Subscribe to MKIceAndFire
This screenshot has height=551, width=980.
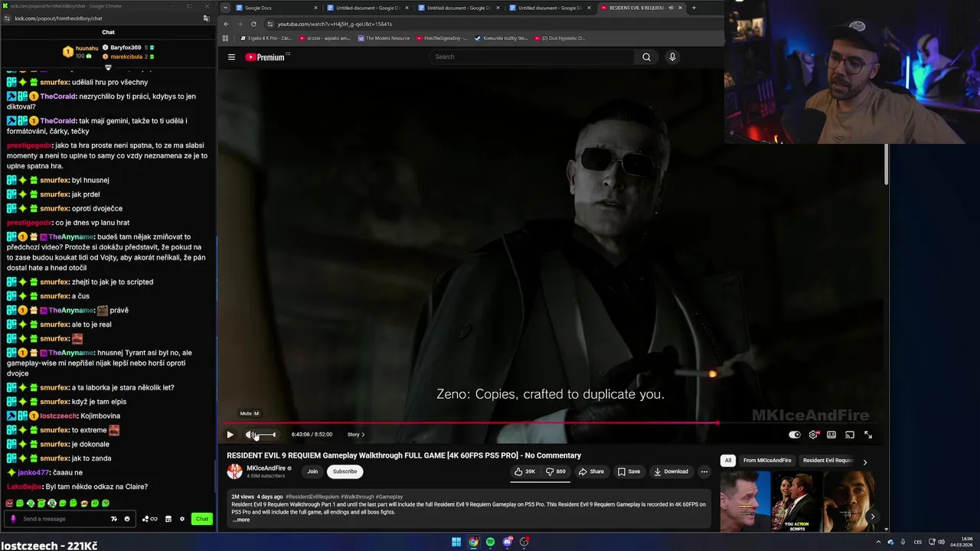tap(345, 471)
